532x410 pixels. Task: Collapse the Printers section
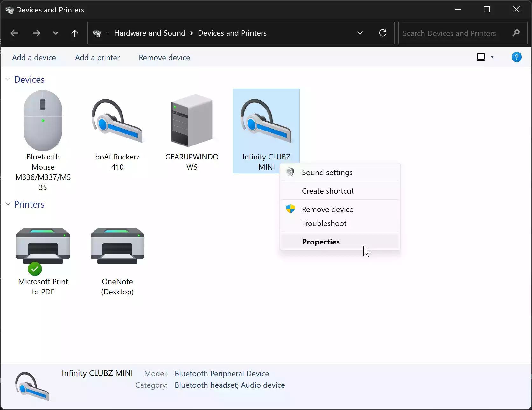tap(8, 204)
